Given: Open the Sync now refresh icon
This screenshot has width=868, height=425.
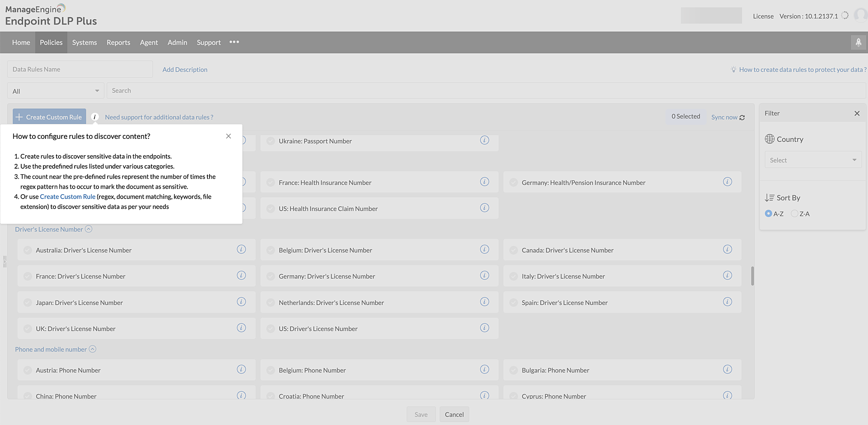Looking at the screenshot, I should click(x=743, y=117).
